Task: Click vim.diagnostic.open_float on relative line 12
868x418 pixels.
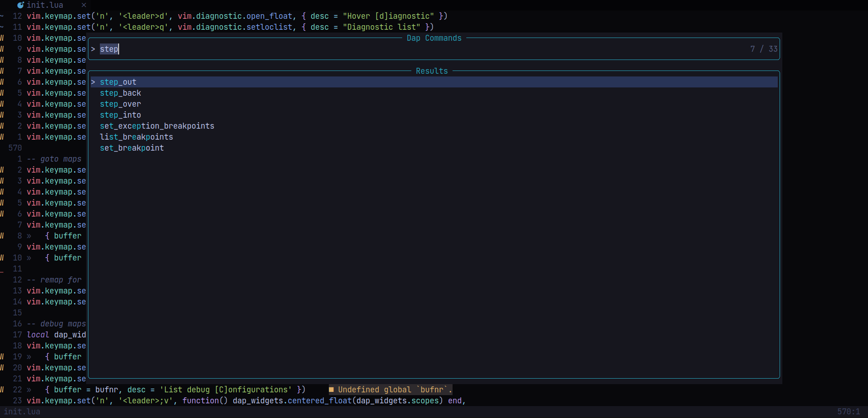Action: tap(235, 16)
